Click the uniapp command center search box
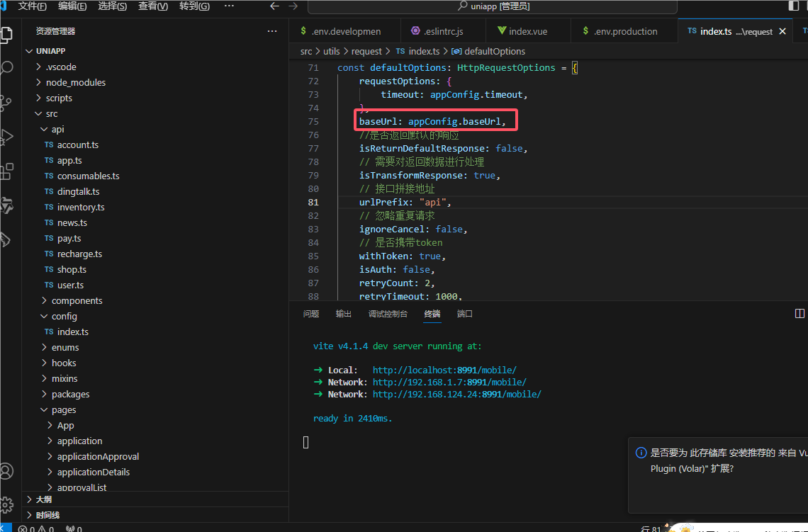808x532 pixels. (x=492, y=6)
